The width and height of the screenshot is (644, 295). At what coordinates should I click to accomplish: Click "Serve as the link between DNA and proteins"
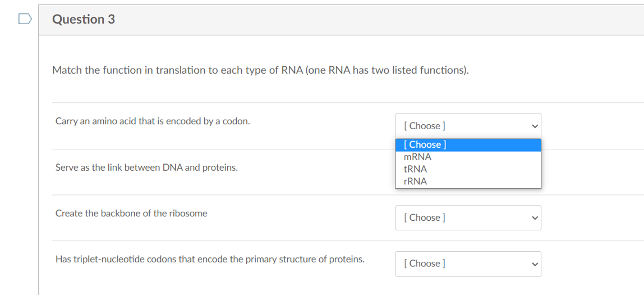click(146, 167)
